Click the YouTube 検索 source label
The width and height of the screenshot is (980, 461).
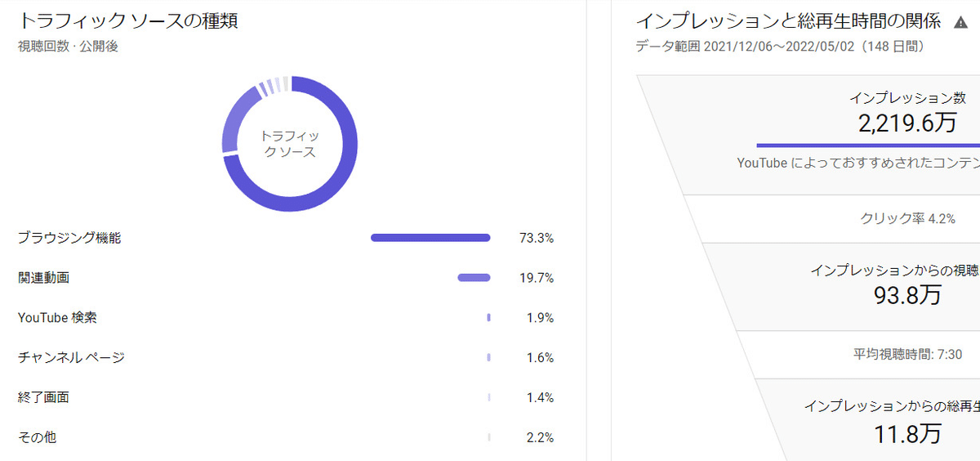point(57,317)
